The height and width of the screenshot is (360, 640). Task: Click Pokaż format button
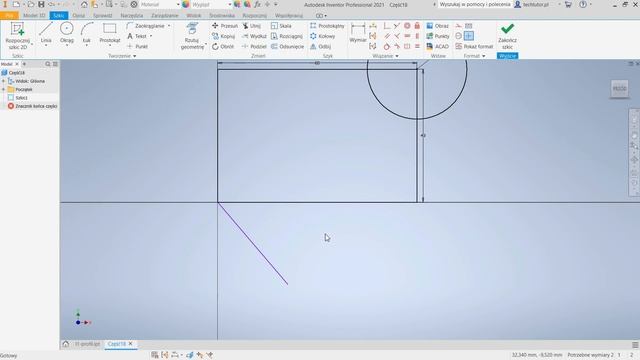[x=474, y=47]
